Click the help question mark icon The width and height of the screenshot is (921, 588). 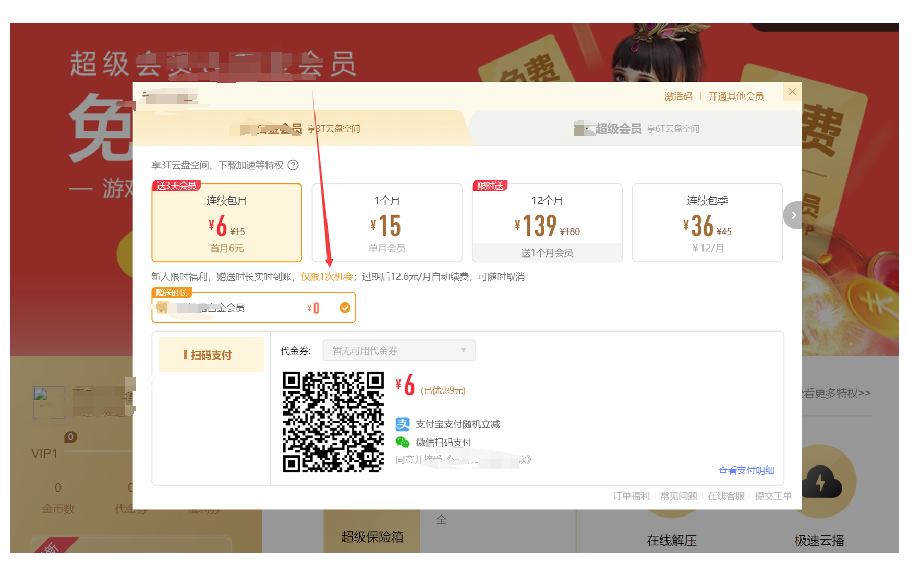tap(293, 165)
